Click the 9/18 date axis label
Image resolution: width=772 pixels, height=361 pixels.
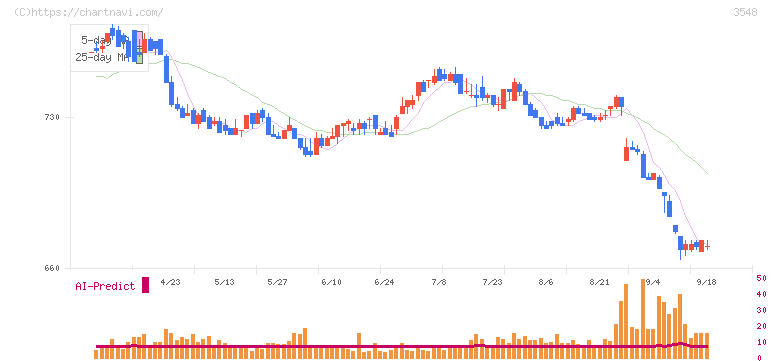706,282
